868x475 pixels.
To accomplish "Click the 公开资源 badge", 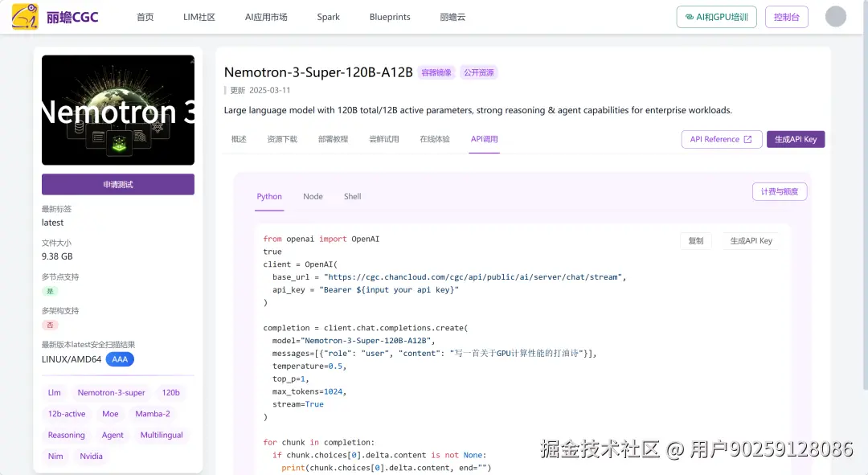I will 479,72.
